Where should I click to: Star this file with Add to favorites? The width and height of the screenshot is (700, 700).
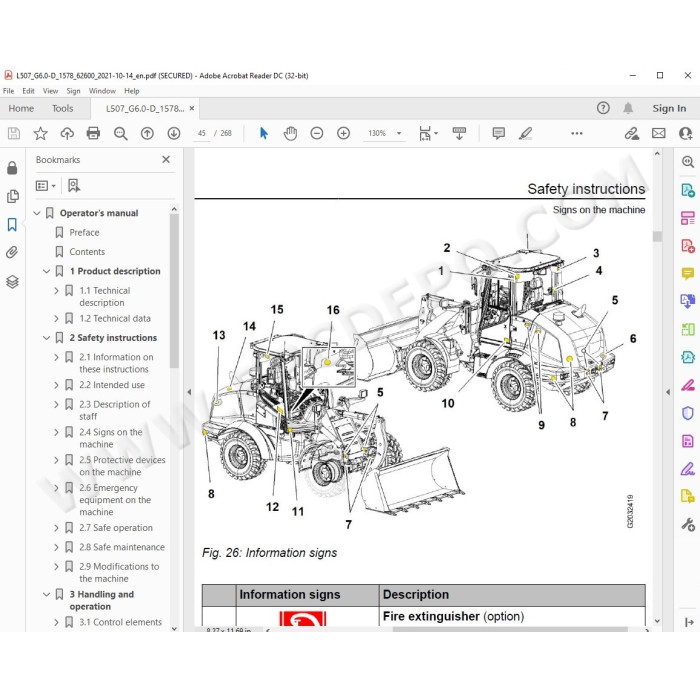[41, 133]
